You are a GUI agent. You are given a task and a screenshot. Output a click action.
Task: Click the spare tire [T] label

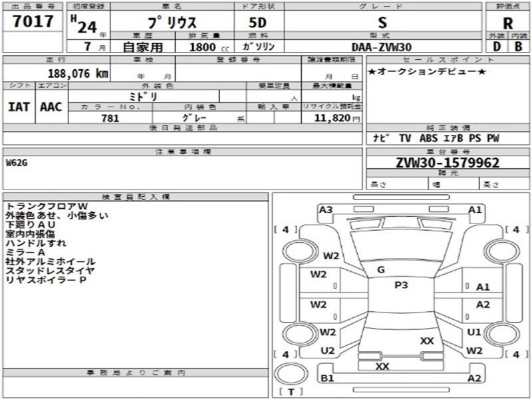pyautogui.click(x=291, y=392)
